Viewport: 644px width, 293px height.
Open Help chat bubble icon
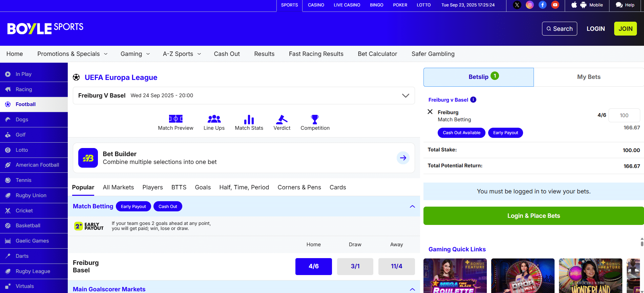coord(619,5)
